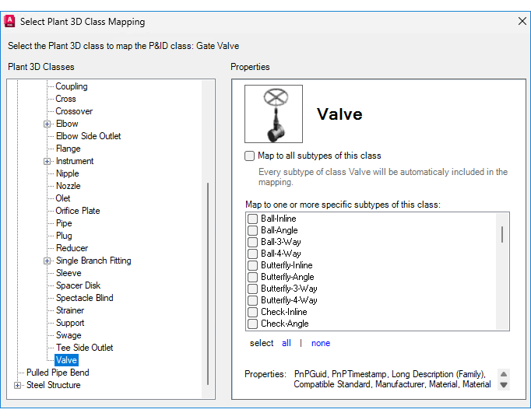Check the Ball-3-Way subtype
Image resolution: width=531 pixels, height=420 pixels.
[x=252, y=242]
